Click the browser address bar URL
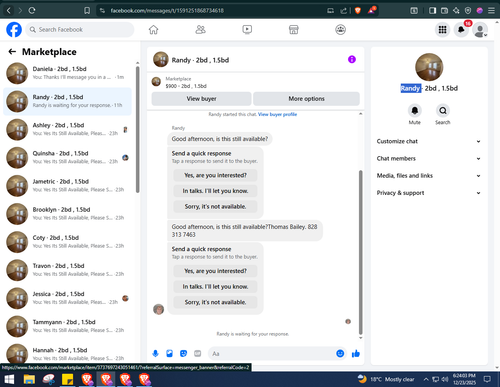 pyautogui.click(x=167, y=11)
